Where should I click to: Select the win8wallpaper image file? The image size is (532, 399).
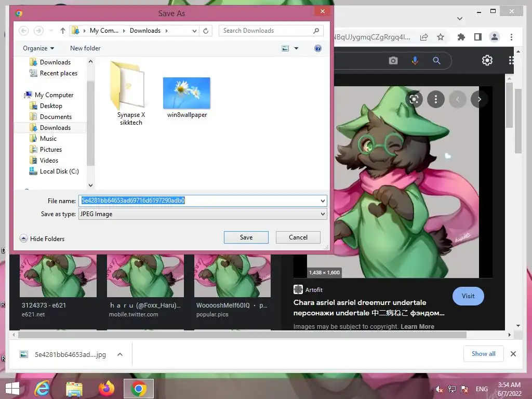(187, 98)
